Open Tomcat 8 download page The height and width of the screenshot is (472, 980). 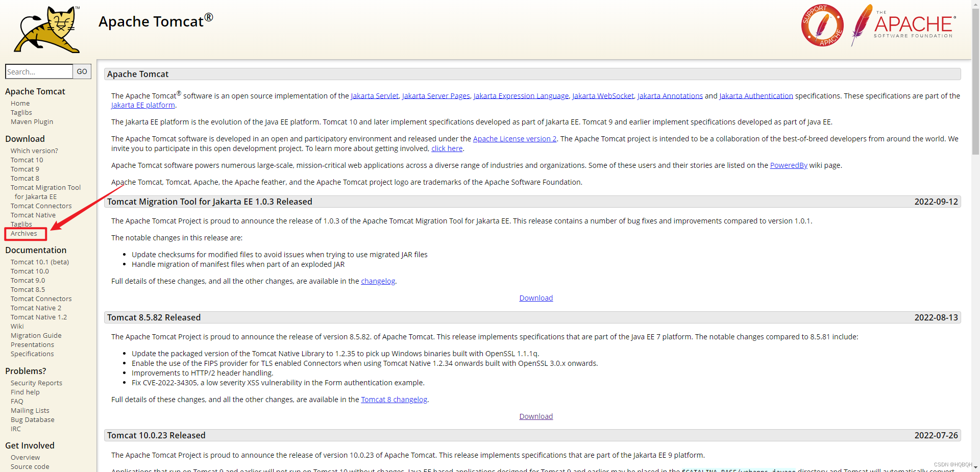coord(25,178)
